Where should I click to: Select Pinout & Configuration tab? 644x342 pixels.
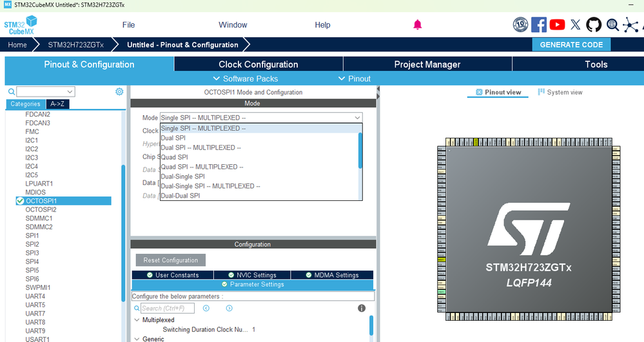tap(89, 64)
